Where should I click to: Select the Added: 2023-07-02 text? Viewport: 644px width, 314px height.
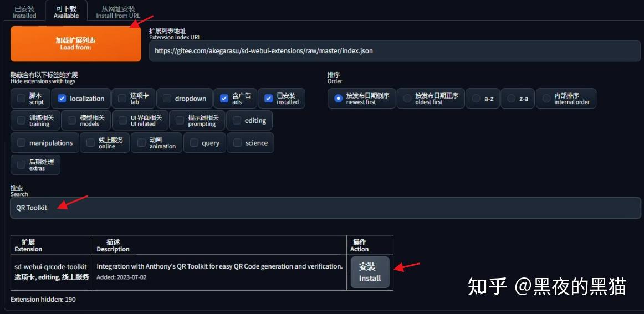121,277
